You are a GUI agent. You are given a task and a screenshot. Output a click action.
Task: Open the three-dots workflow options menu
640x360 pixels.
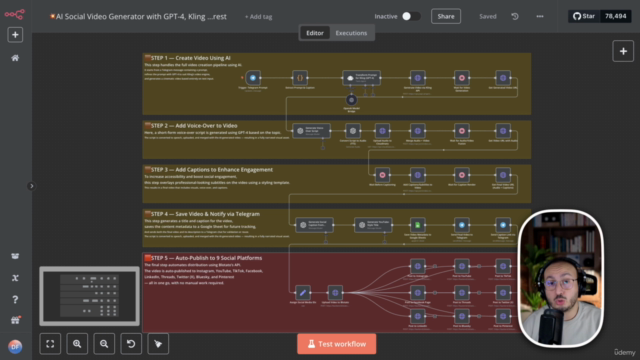[x=540, y=16]
